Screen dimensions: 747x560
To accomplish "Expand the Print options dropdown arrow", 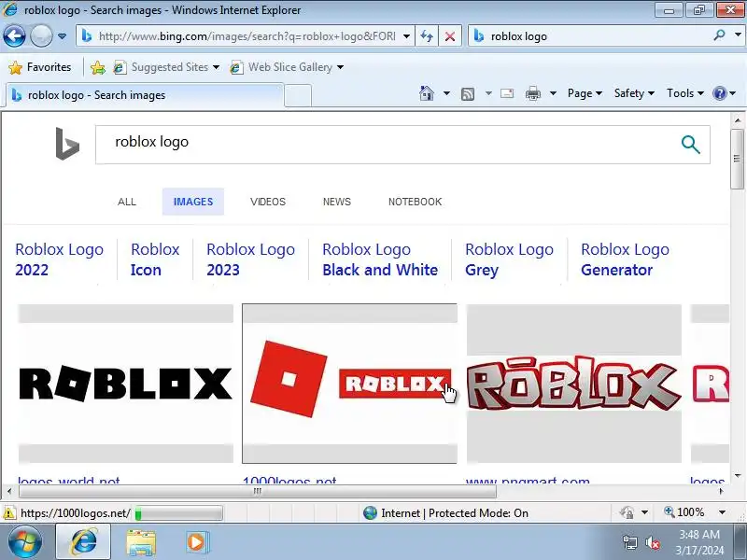I will (553, 93).
